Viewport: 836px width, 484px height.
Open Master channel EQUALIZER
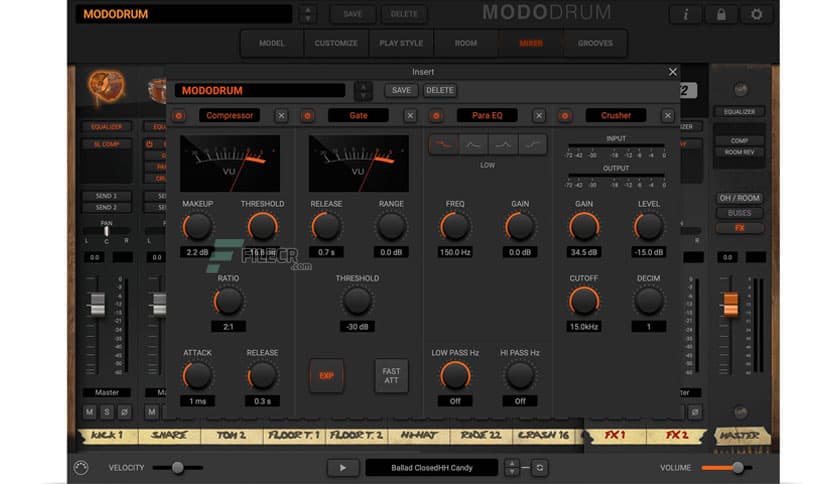739,112
